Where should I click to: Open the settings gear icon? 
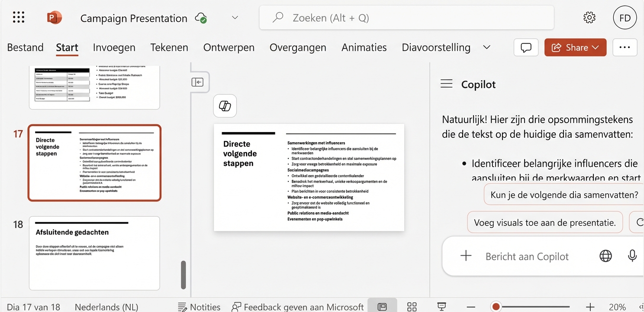coord(589,17)
